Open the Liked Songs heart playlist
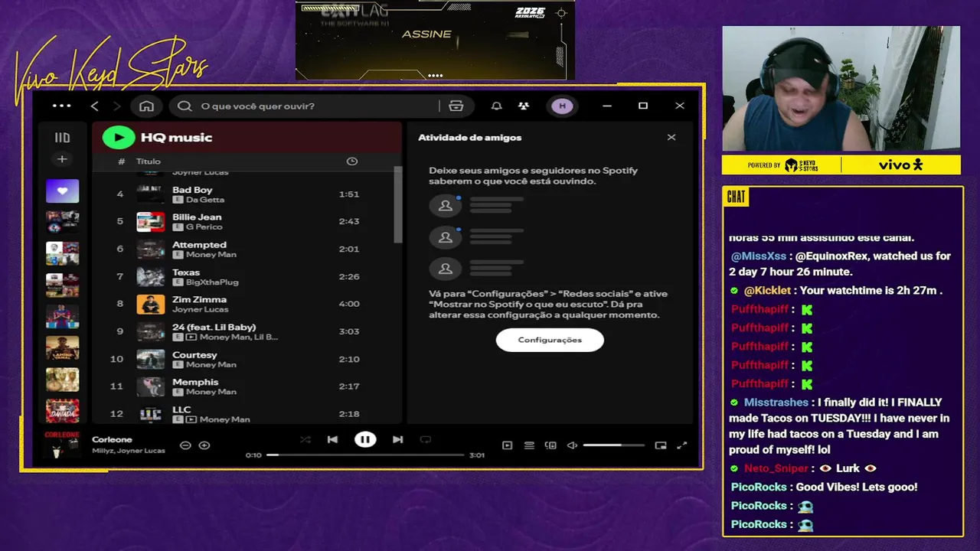 62,191
